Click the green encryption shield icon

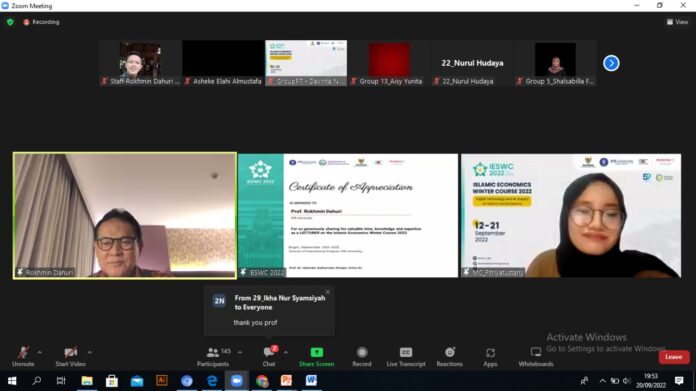click(10, 22)
